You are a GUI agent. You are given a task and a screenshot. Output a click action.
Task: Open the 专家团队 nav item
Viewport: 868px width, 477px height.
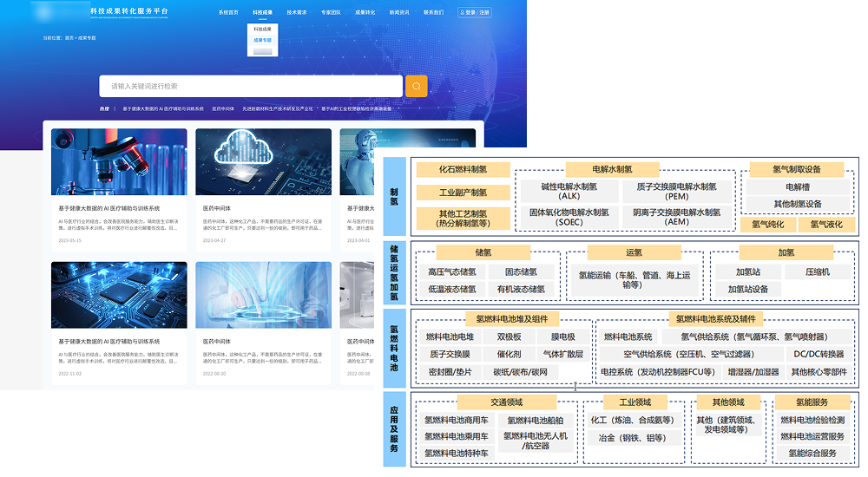[x=331, y=12]
